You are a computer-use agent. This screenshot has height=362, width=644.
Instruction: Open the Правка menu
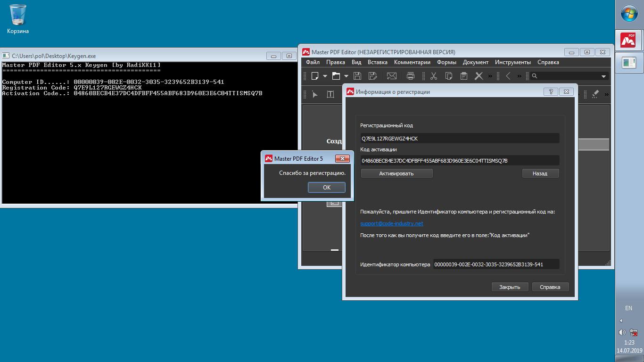336,62
